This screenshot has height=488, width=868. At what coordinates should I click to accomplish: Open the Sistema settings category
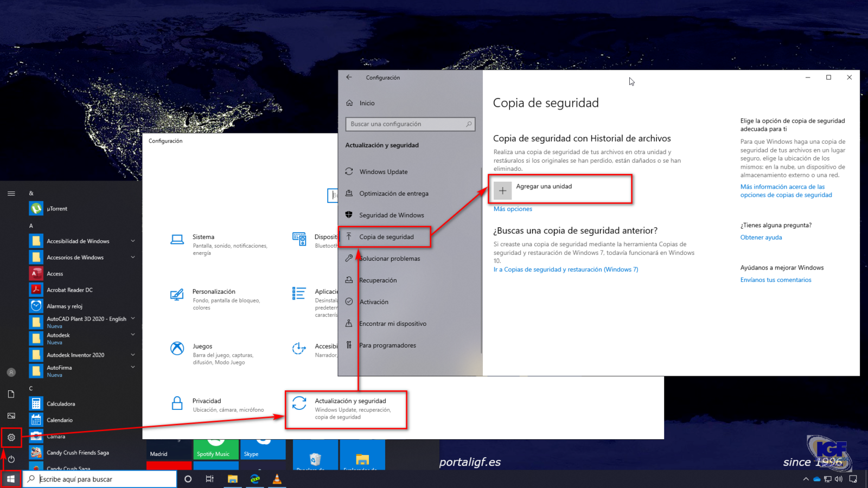click(x=203, y=237)
